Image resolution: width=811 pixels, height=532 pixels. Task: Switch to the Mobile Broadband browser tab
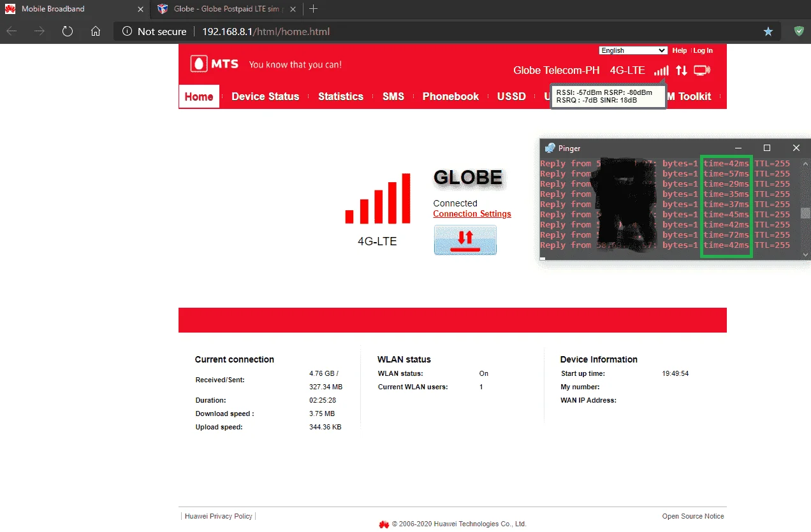pos(75,9)
